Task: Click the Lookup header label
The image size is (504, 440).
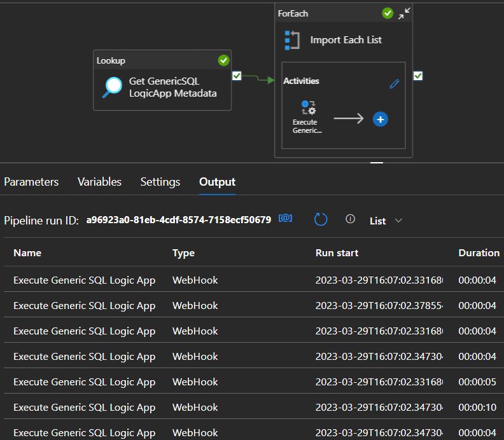Action: (111, 60)
